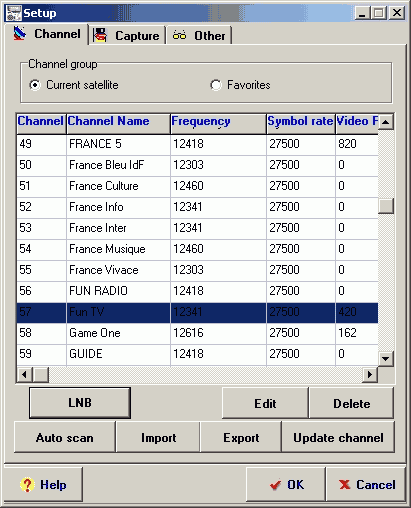Switch to the Channel tab
Viewport: 411px width, 508px height.
click(x=48, y=34)
